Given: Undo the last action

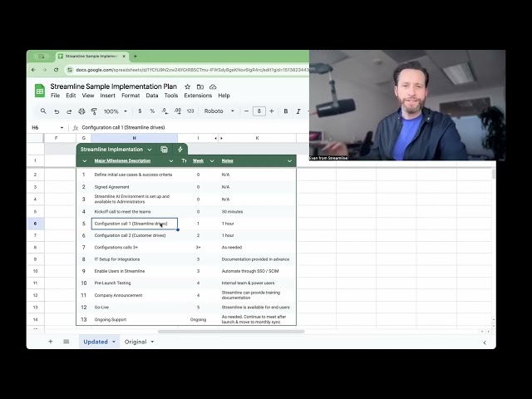Looking at the screenshot, I should pyautogui.click(x=57, y=111).
